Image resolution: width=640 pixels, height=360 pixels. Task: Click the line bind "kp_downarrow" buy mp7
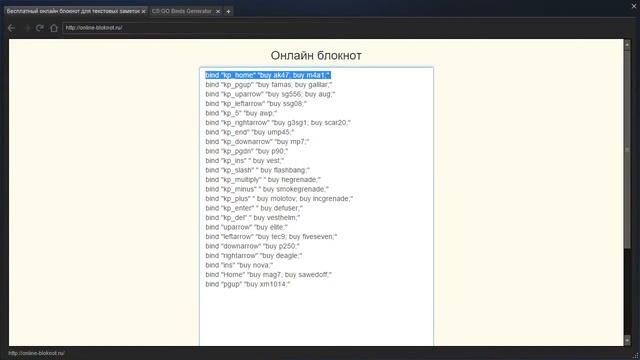tap(257, 142)
